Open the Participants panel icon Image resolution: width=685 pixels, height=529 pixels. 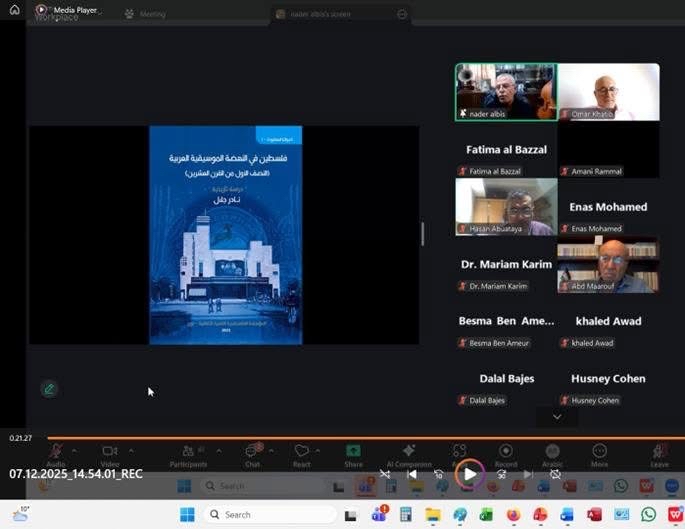[187, 452]
